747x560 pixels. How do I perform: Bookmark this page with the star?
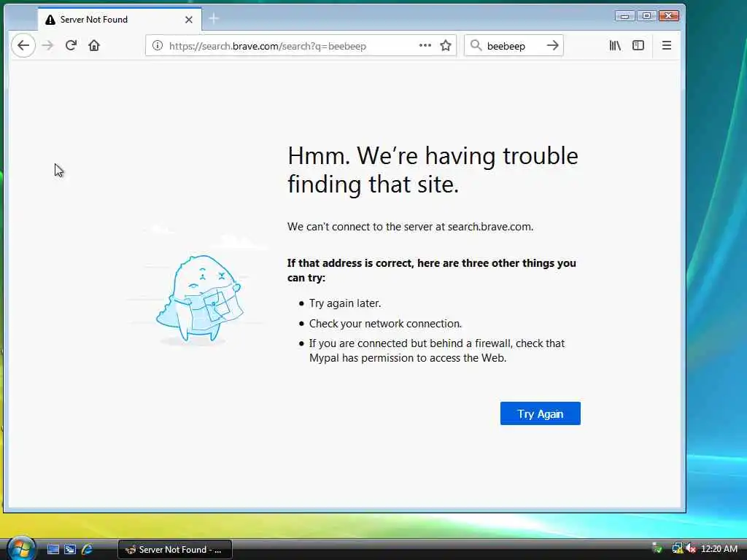pos(446,46)
